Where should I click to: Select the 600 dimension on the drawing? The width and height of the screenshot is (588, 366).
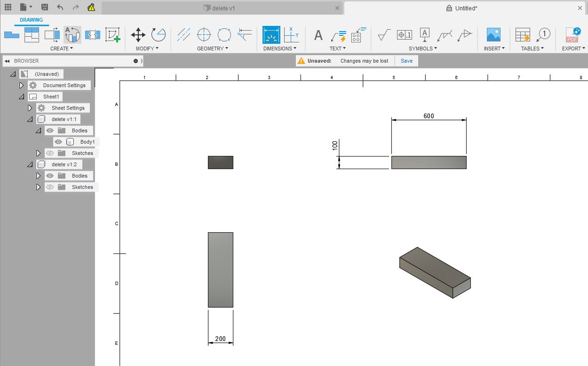tap(429, 116)
